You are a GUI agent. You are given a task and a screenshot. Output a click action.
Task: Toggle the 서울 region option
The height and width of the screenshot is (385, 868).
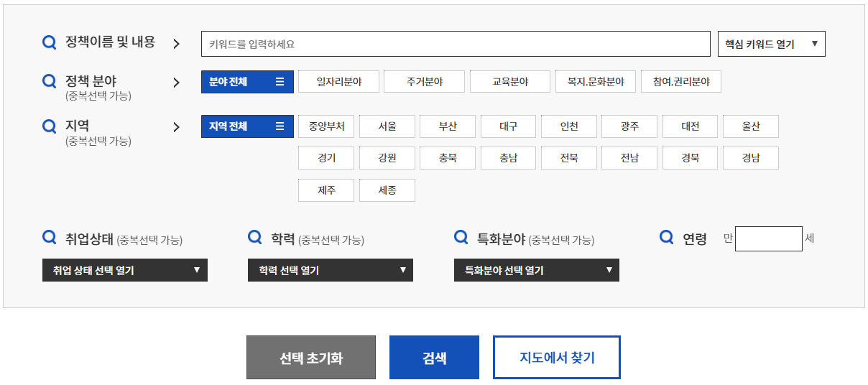point(387,126)
